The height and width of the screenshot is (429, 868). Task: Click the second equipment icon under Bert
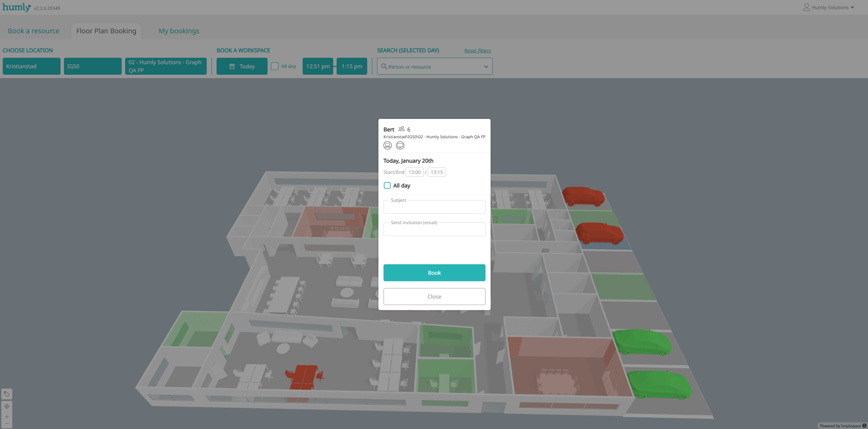pos(400,146)
